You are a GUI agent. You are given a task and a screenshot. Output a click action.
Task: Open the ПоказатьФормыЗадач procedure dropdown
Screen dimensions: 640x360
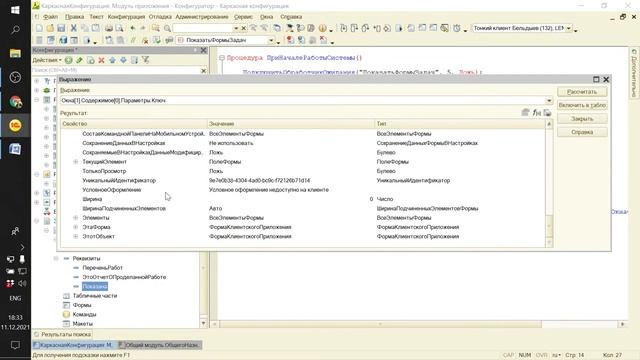click(271, 40)
